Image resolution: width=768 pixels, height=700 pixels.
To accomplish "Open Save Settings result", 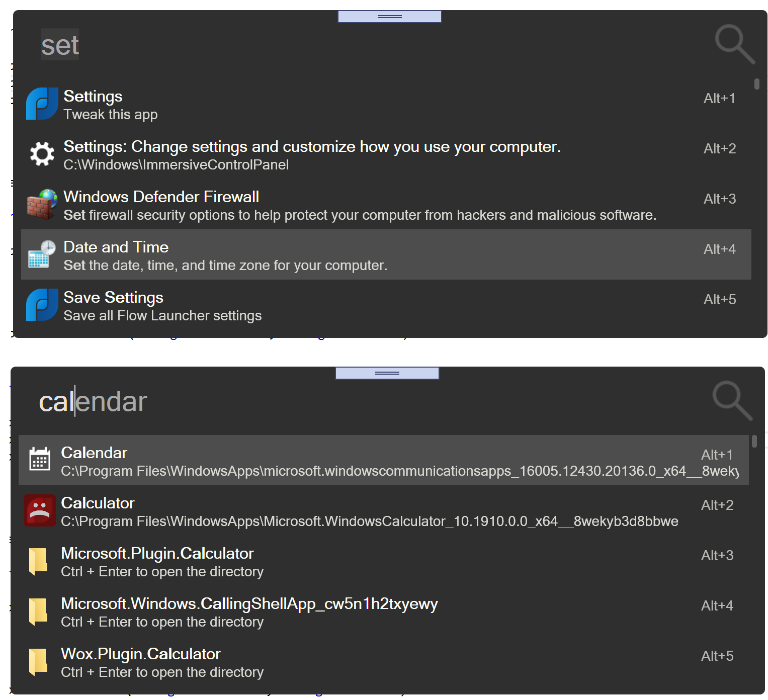I will [x=386, y=305].
